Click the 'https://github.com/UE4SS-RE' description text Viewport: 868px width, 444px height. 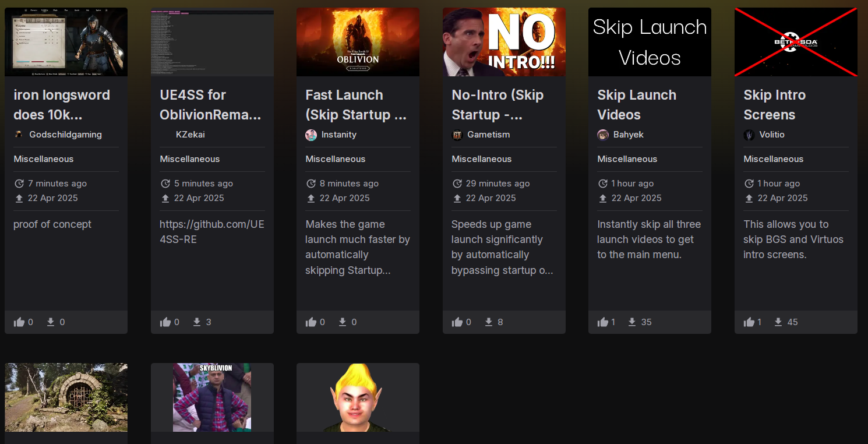[212, 232]
